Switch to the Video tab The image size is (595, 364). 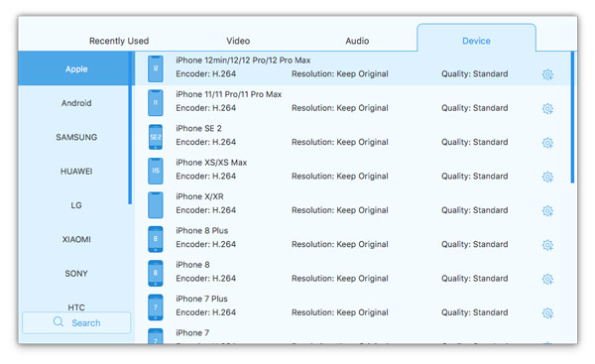tap(238, 41)
